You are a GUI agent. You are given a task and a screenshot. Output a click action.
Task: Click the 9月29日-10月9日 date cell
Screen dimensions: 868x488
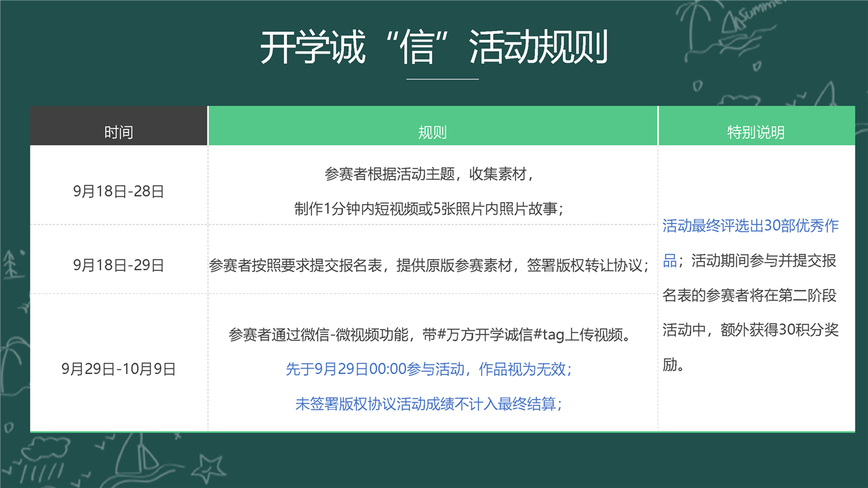pyautogui.click(x=119, y=369)
